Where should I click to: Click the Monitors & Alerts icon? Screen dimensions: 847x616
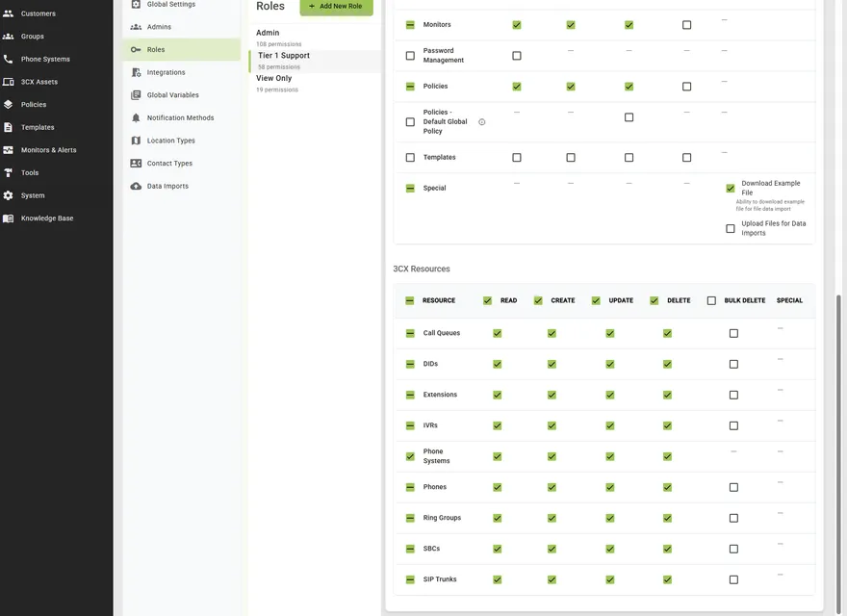point(8,150)
